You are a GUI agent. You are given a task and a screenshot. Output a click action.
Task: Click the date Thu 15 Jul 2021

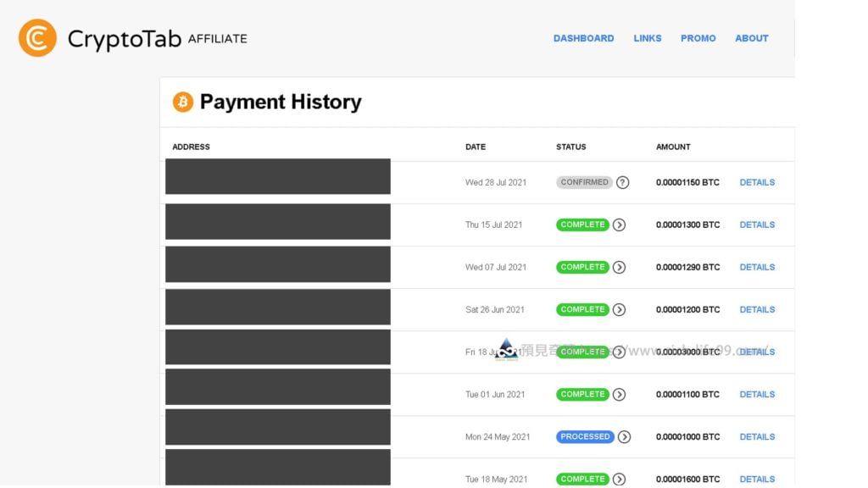click(494, 225)
